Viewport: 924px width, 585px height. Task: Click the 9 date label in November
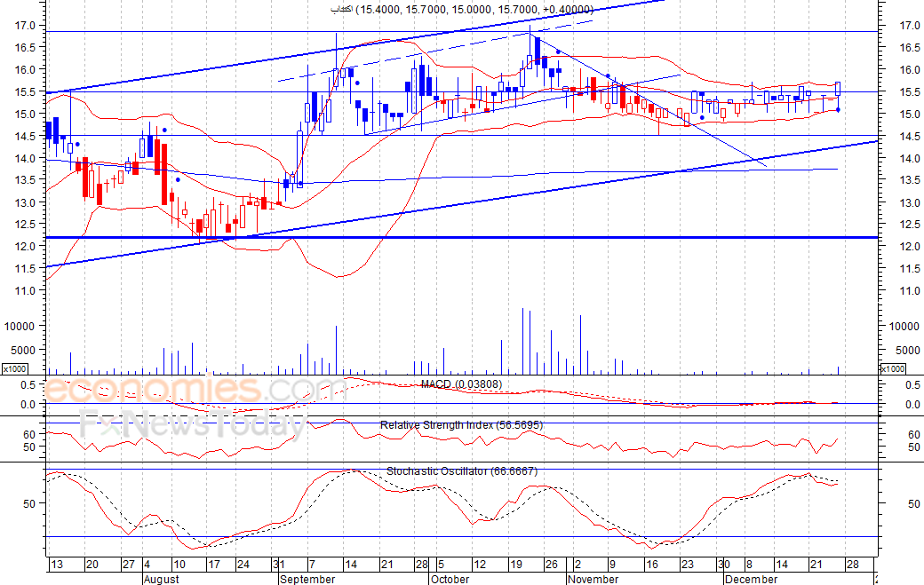click(612, 565)
